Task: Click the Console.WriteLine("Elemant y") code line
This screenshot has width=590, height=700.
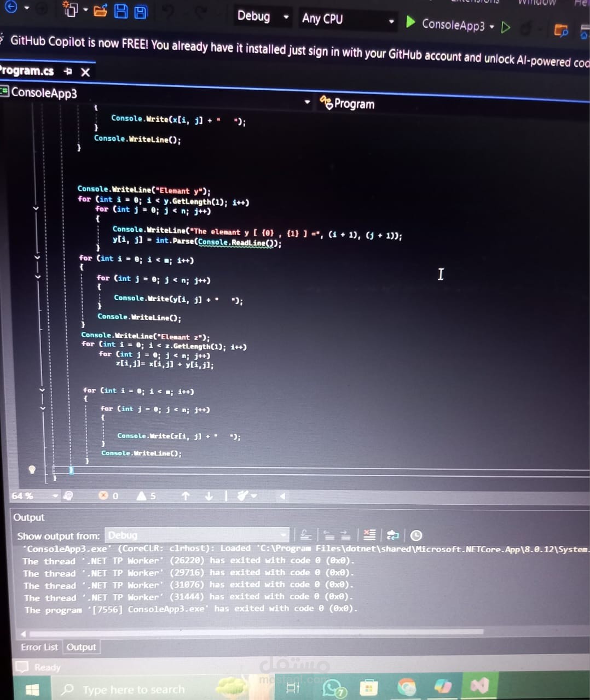Action: click(x=144, y=190)
